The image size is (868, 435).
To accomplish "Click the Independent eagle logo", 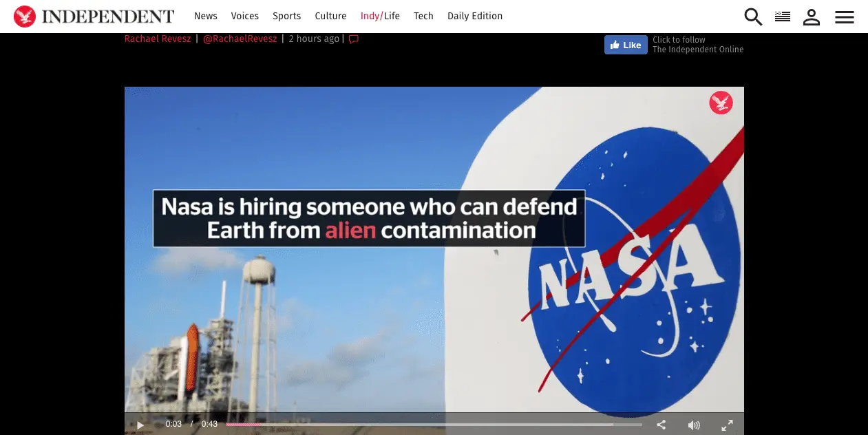I will pyautogui.click(x=25, y=17).
